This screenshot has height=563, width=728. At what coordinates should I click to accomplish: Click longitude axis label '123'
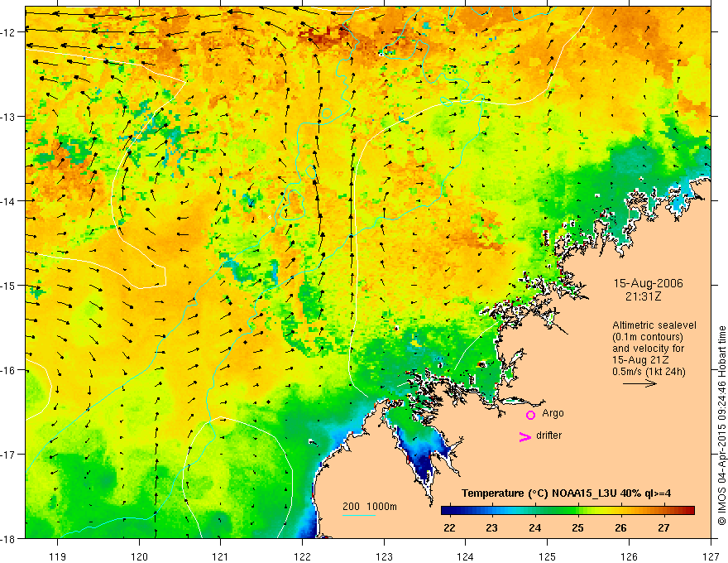pyautogui.click(x=384, y=556)
